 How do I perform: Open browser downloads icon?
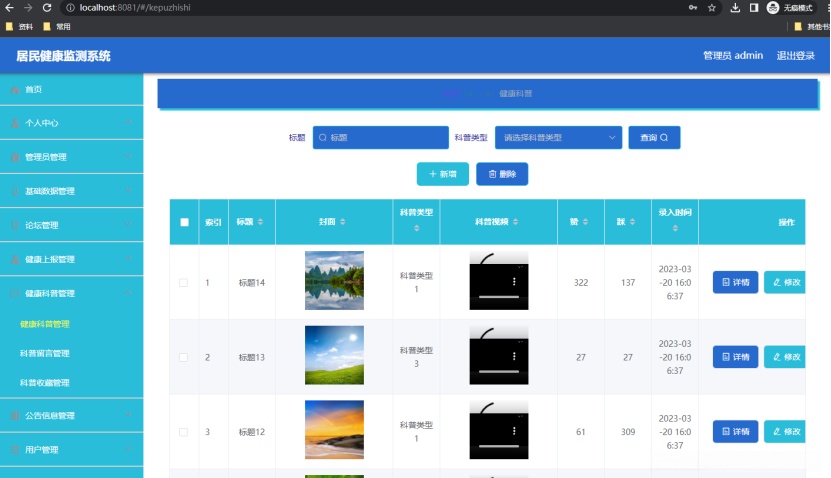coord(735,7)
